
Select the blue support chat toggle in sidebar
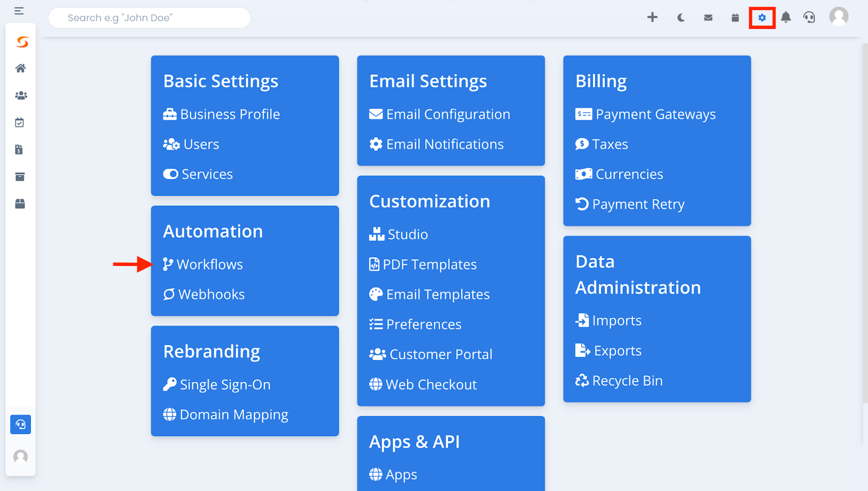pyautogui.click(x=21, y=424)
